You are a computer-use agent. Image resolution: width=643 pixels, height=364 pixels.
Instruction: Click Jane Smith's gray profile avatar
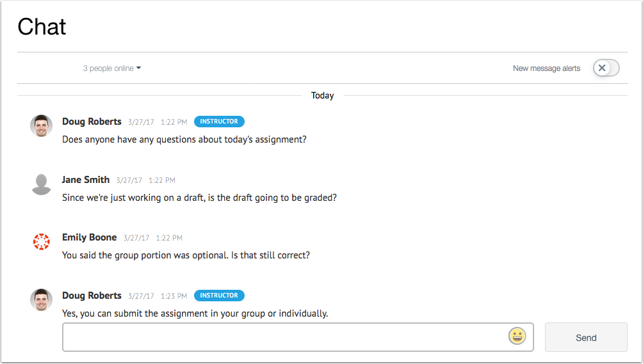[x=42, y=184]
